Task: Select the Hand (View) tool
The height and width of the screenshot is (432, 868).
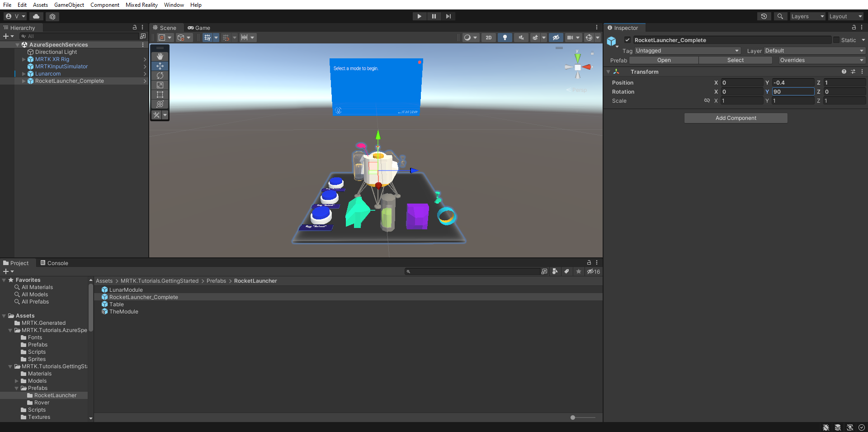Action: [x=160, y=57]
